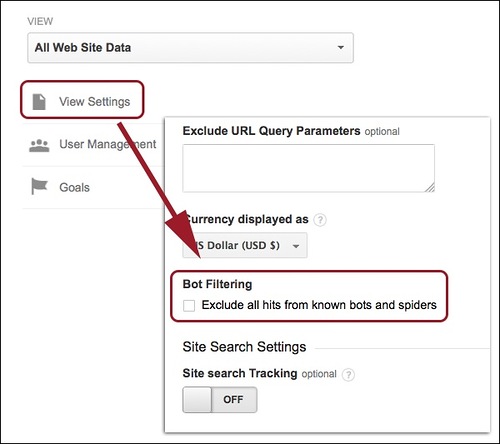Click the Goals flag icon
Viewport: 500px width, 444px height.
[39, 186]
